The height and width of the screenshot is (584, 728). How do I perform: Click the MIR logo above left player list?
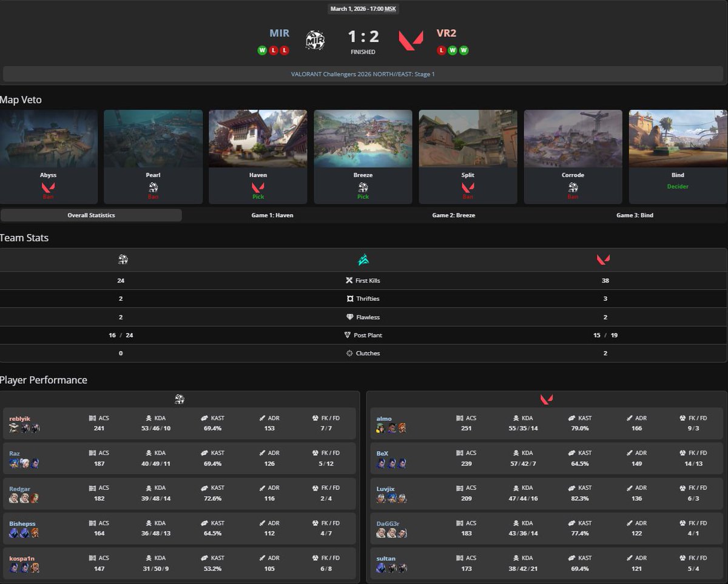(179, 399)
